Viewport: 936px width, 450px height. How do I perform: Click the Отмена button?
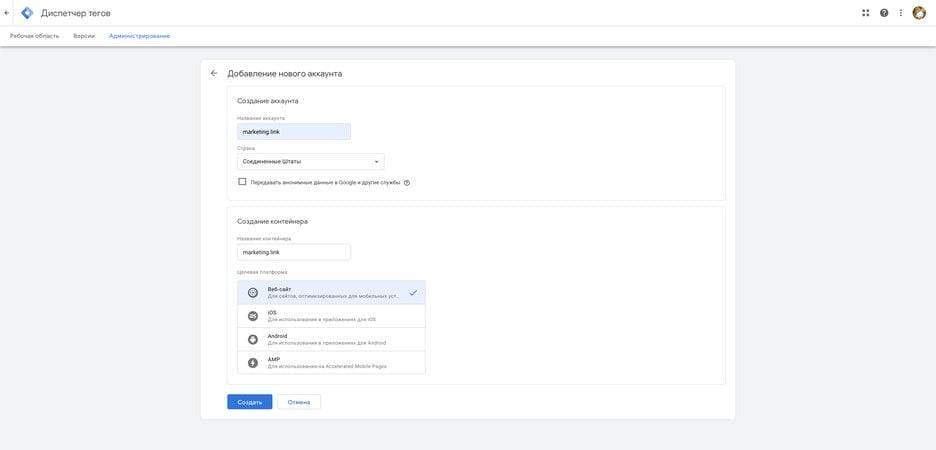pos(299,402)
